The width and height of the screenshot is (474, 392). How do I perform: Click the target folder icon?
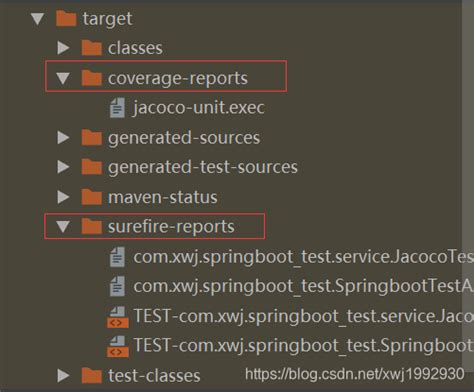click(x=66, y=18)
